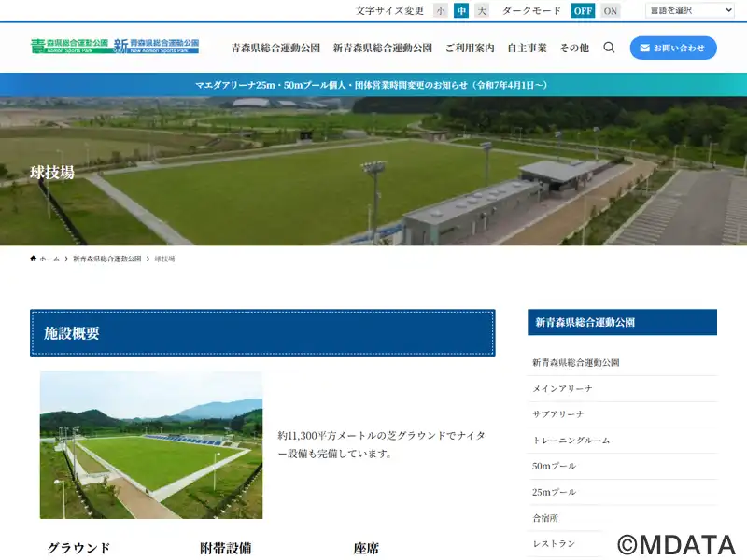747x560 pixels.
Task: Switch dark mode ON
Action: tap(611, 10)
